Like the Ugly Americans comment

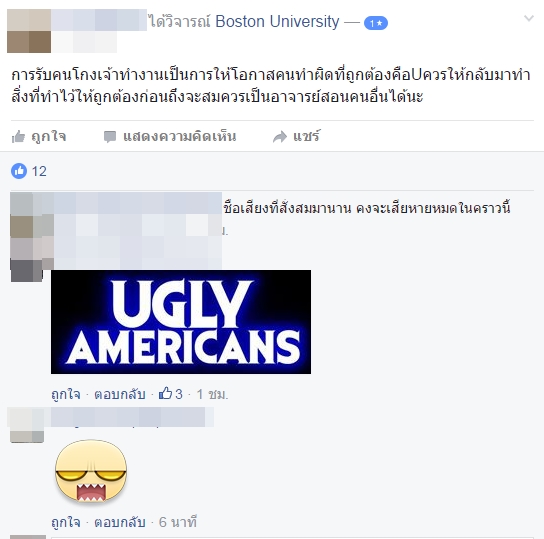click(x=66, y=394)
